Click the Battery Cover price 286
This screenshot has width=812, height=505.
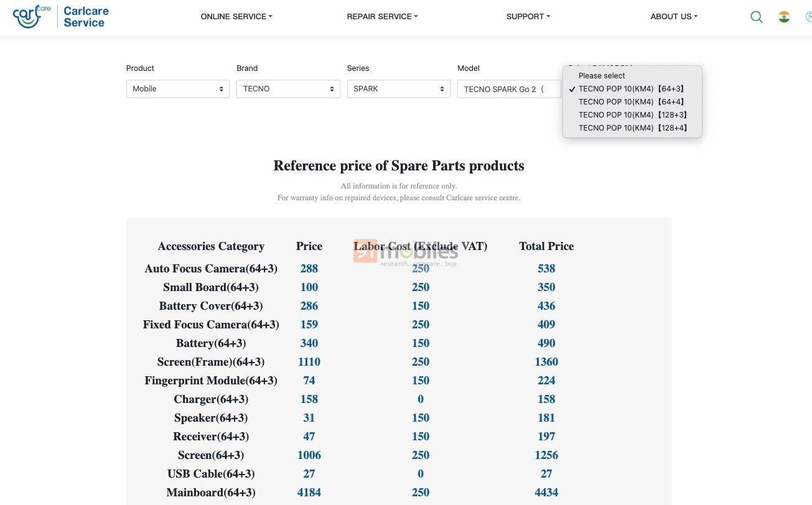(x=309, y=306)
